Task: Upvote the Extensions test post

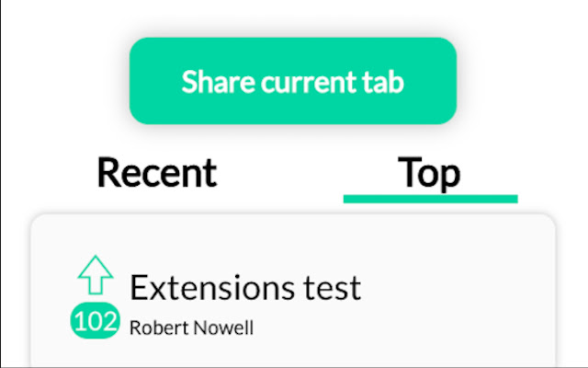Action: (95, 275)
